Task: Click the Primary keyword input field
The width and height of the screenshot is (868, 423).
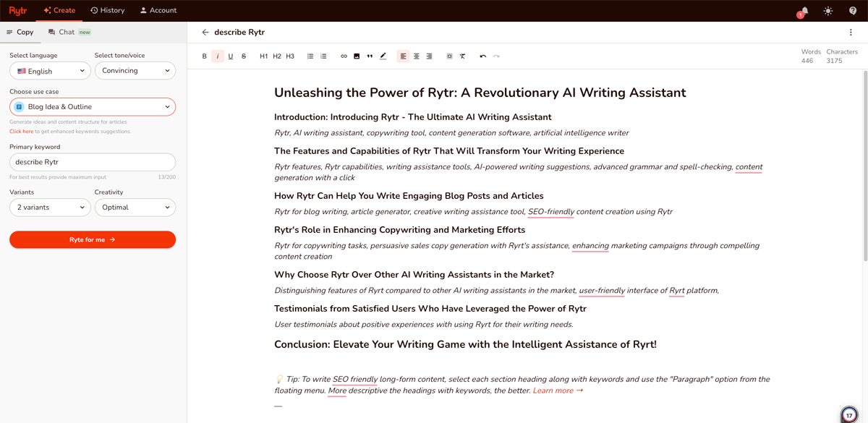Action: pos(93,162)
